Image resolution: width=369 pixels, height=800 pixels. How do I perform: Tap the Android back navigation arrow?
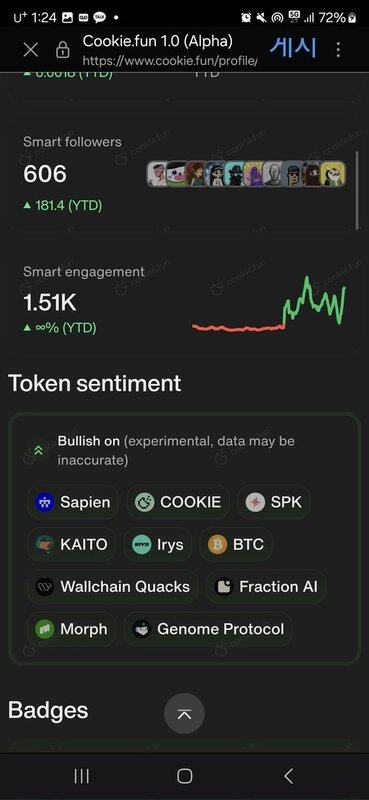click(288, 776)
